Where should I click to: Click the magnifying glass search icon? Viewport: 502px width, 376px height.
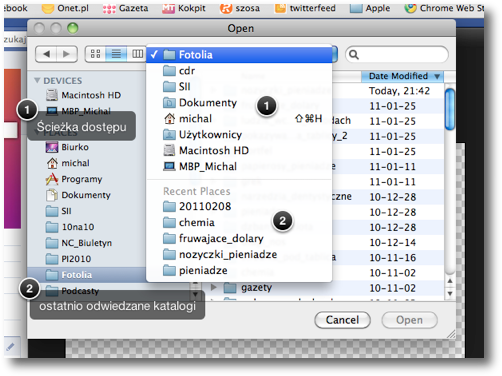pos(354,54)
